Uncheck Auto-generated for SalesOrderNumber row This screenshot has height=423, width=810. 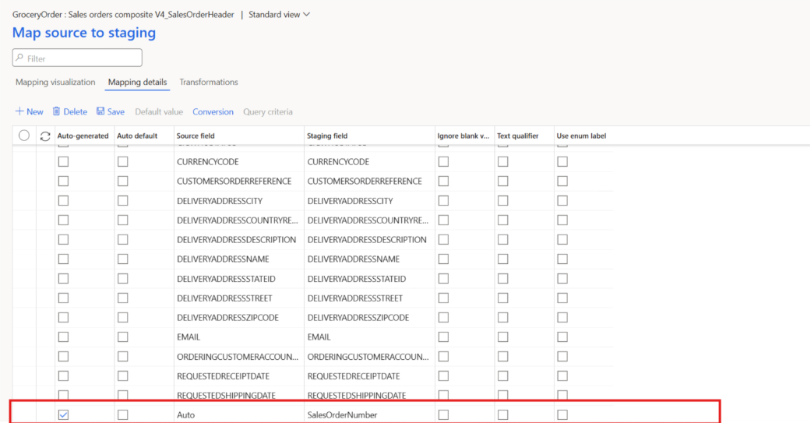click(63, 415)
